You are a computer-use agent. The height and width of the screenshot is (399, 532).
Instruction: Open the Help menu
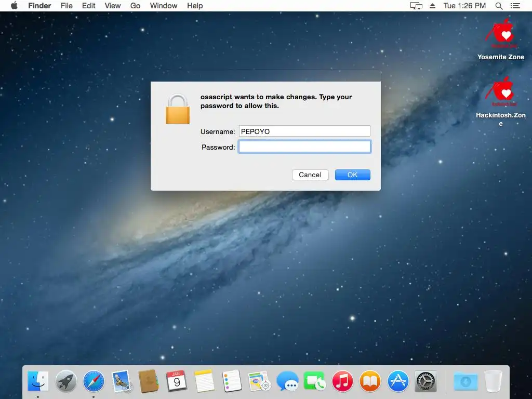[195, 6]
